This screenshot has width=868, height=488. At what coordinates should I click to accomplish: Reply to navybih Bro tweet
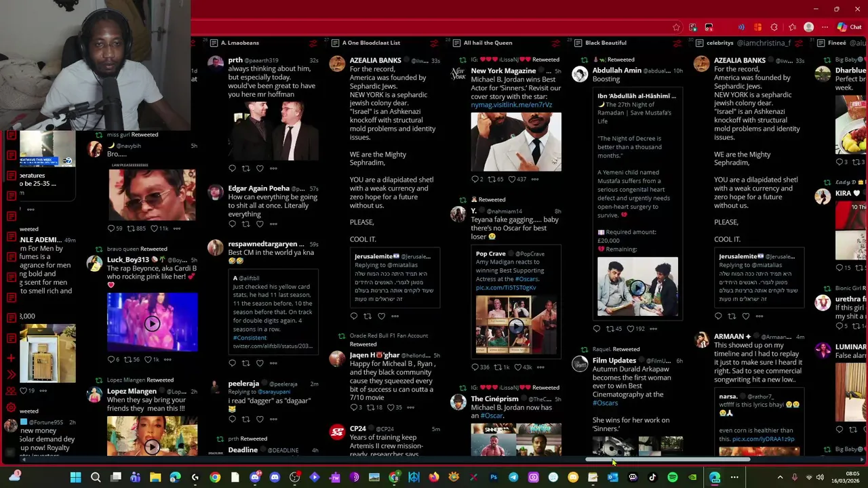(111, 228)
